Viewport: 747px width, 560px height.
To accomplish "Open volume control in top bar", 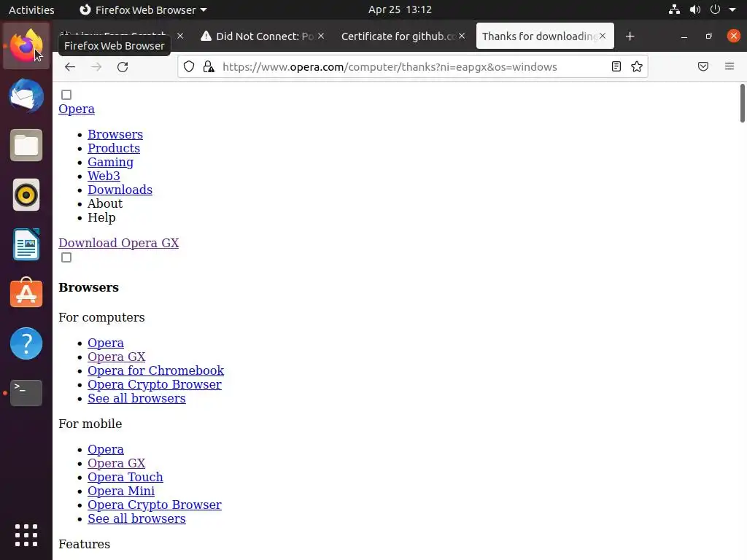I will tap(695, 9).
